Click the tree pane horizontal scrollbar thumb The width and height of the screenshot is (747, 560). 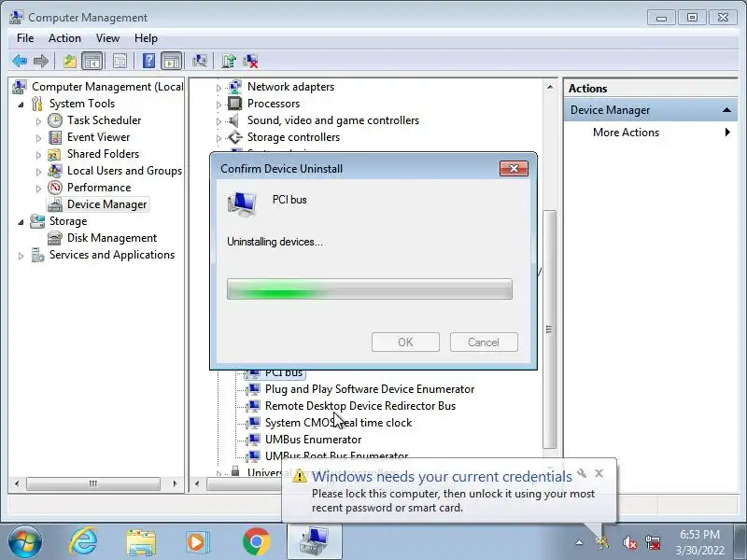(92, 483)
